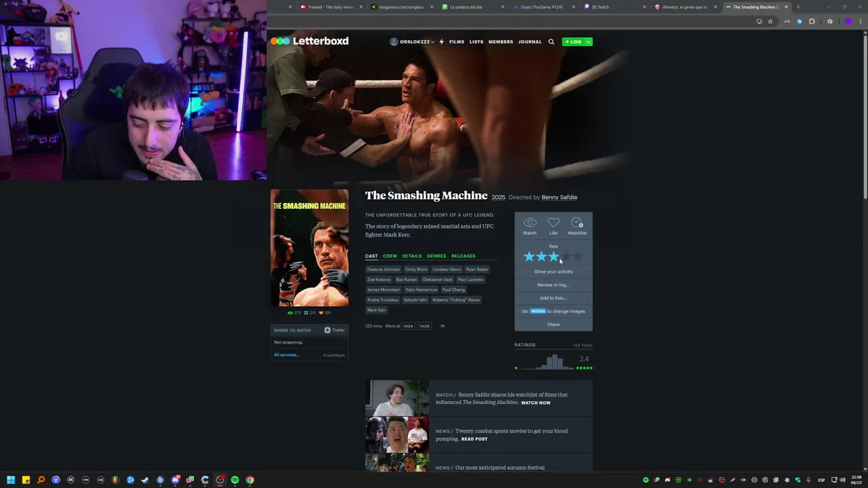Click the green + LOG button
The width and height of the screenshot is (868, 488).
[573, 42]
